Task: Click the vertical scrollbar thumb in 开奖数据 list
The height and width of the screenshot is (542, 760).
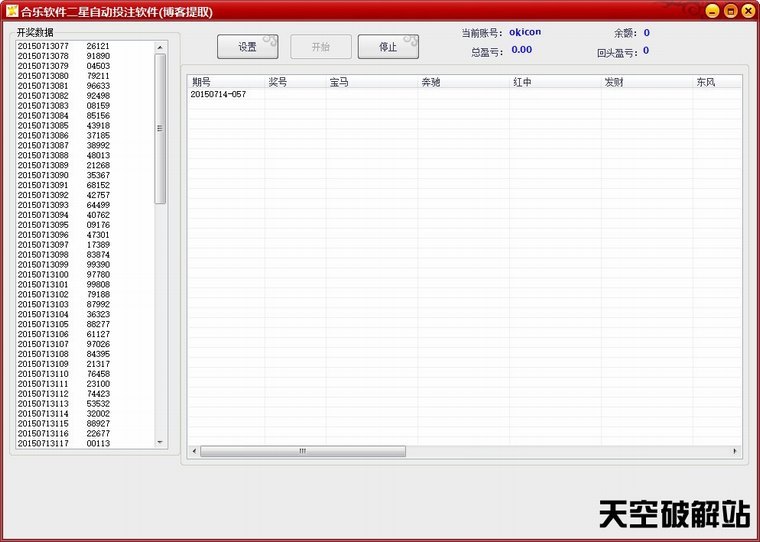Action: (160, 128)
